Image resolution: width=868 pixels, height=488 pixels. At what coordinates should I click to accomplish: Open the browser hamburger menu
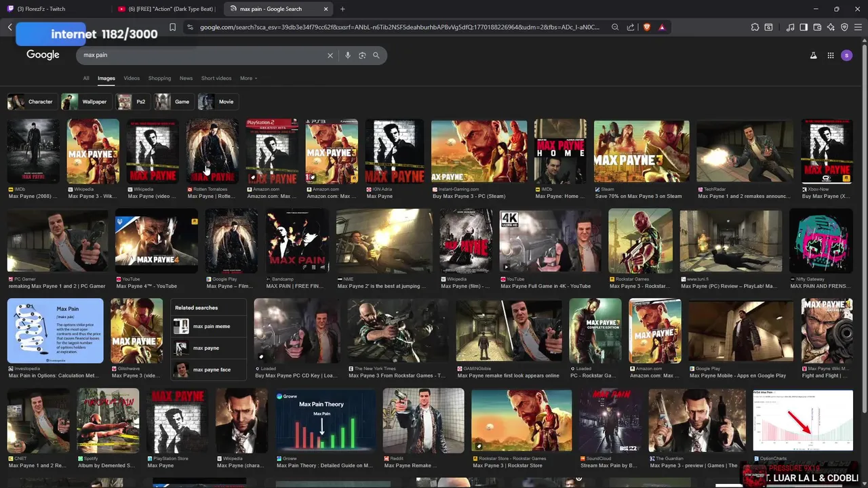(859, 27)
